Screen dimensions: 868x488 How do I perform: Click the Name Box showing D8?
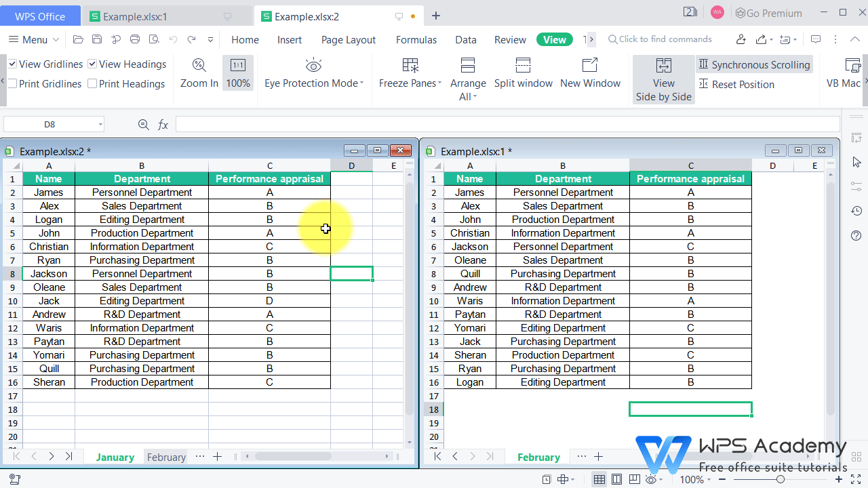click(50, 124)
